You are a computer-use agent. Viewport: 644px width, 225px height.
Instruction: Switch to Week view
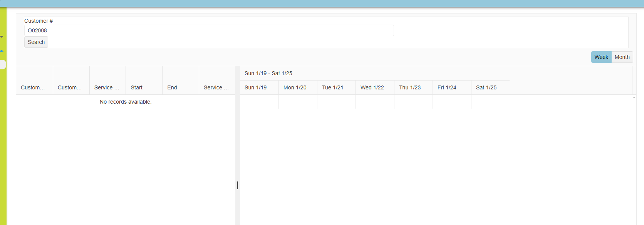[x=601, y=57]
